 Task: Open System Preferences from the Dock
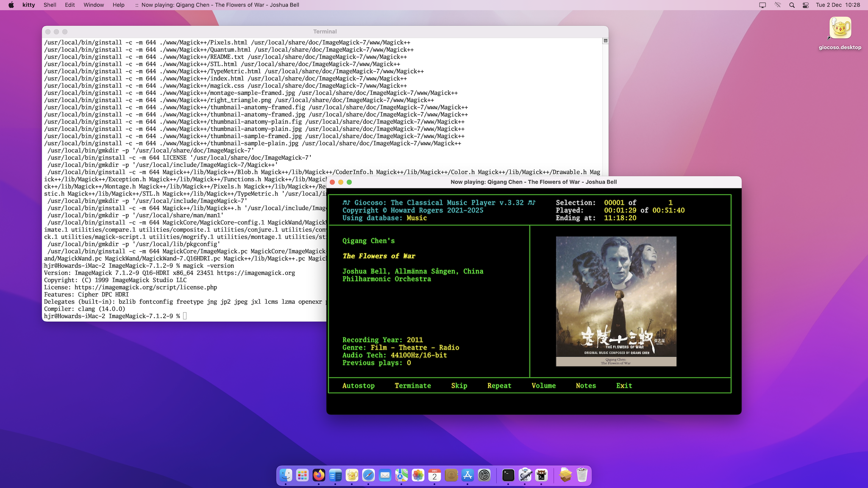[x=483, y=475]
